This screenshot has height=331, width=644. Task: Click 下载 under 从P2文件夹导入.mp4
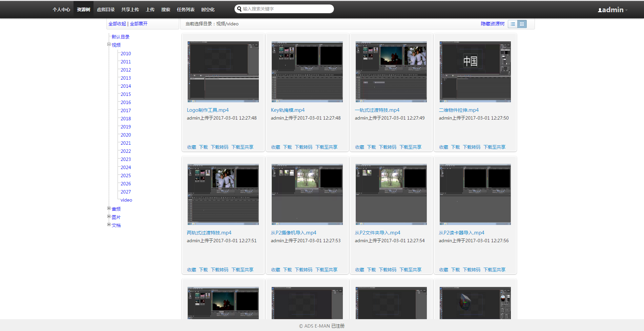[372, 270]
